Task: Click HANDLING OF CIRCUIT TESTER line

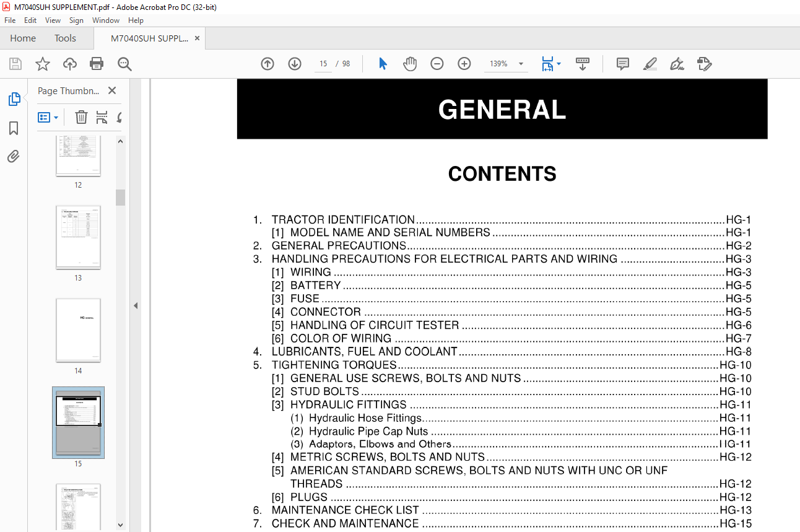Action: (511, 325)
